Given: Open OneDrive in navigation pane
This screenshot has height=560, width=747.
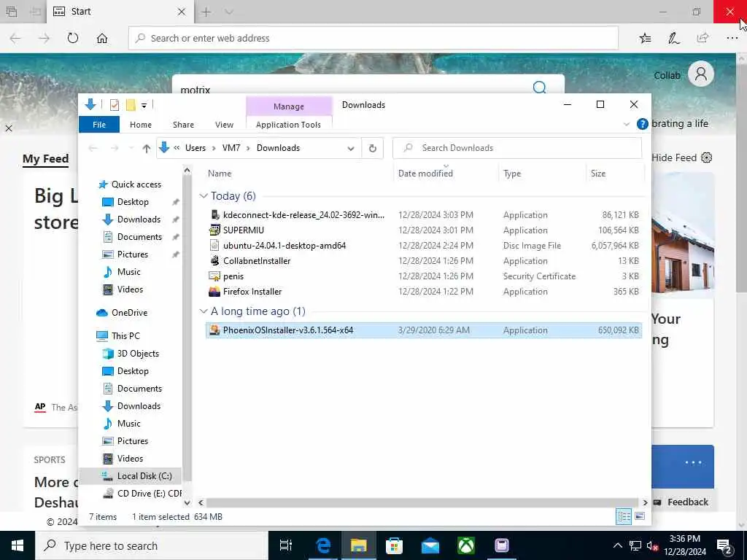Looking at the screenshot, I should 122,312.
